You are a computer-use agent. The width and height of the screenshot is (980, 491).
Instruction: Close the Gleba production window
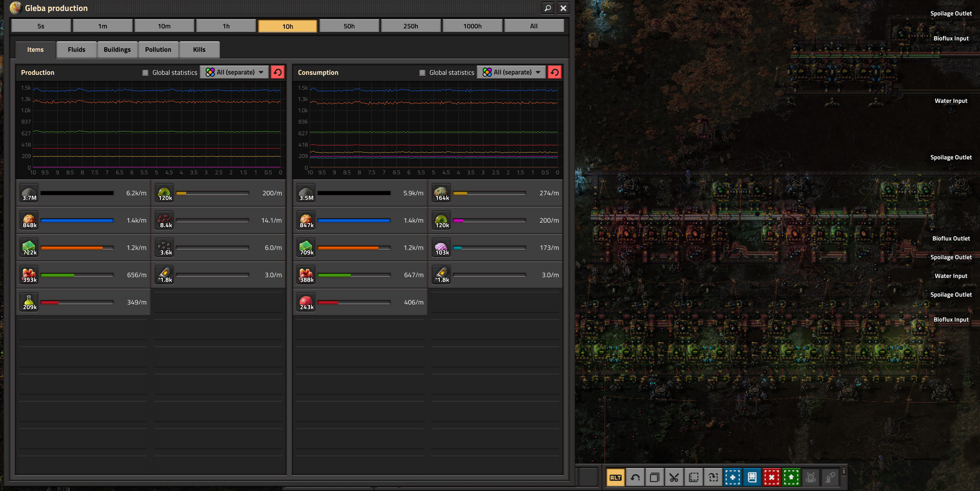563,8
